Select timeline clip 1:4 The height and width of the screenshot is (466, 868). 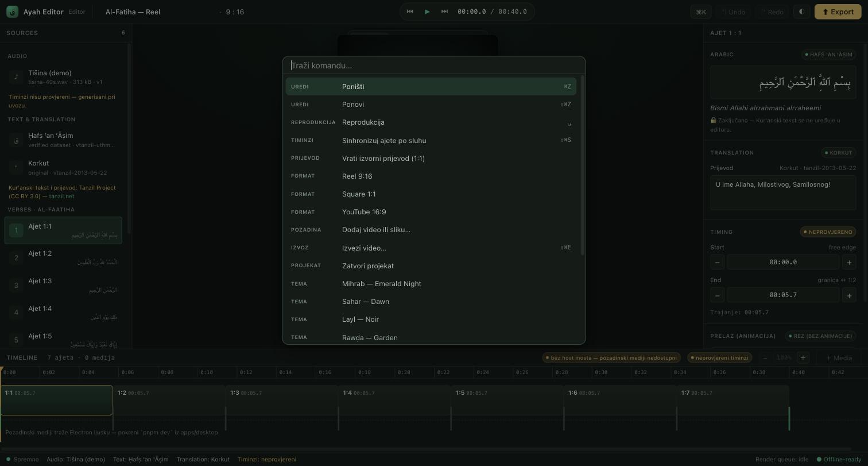(395, 400)
